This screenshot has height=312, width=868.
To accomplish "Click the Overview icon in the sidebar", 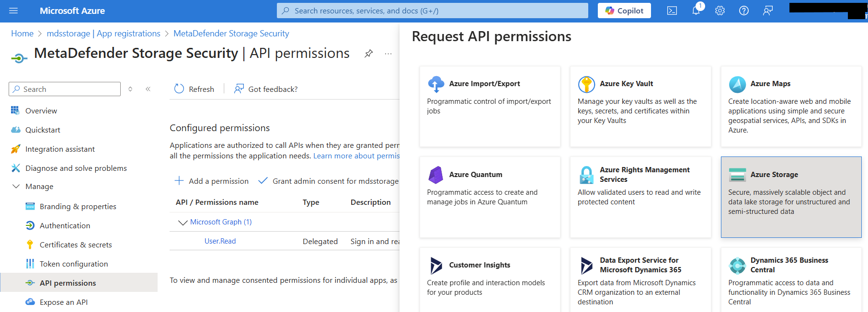I will [15, 111].
